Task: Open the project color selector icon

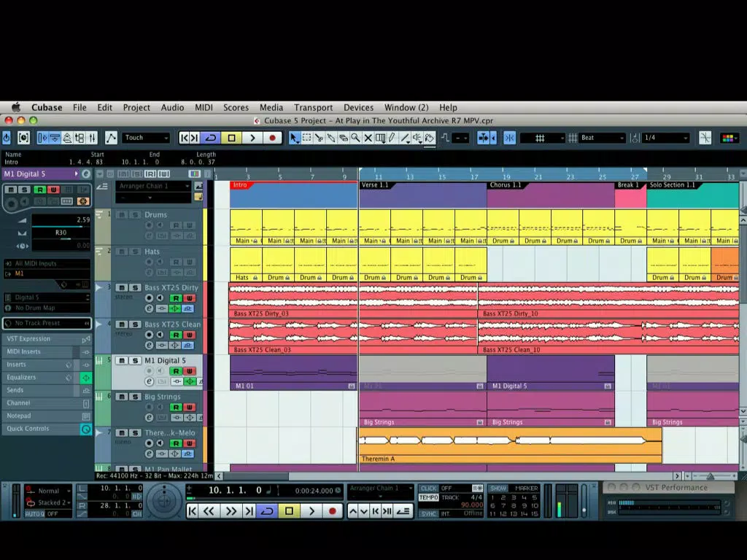Action: [728, 138]
